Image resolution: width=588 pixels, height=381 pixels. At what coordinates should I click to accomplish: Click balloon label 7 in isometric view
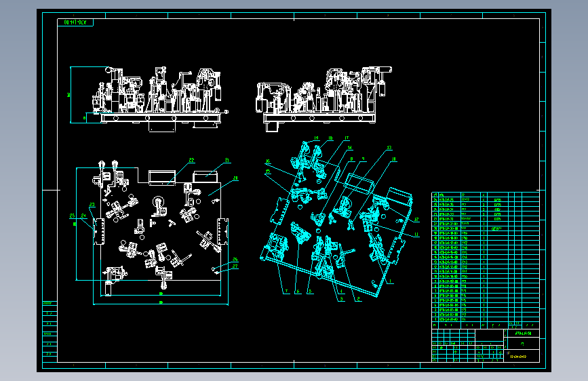(x=287, y=291)
